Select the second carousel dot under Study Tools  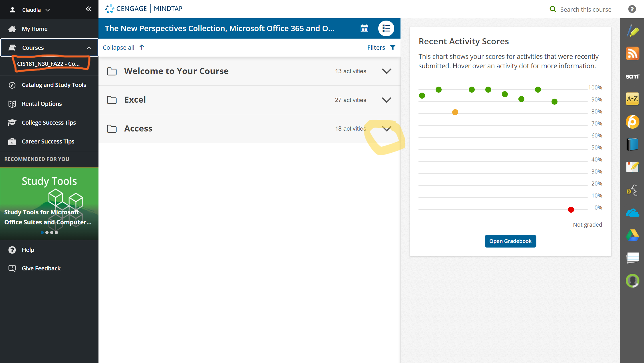tap(47, 232)
